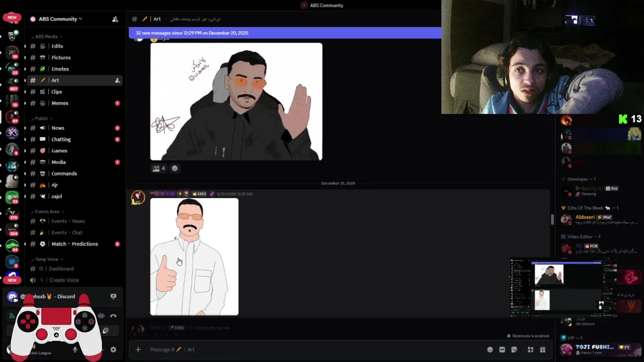This screenshot has height=362, width=644.
Task: Click the Art channel header title
Action: click(x=157, y=19)
